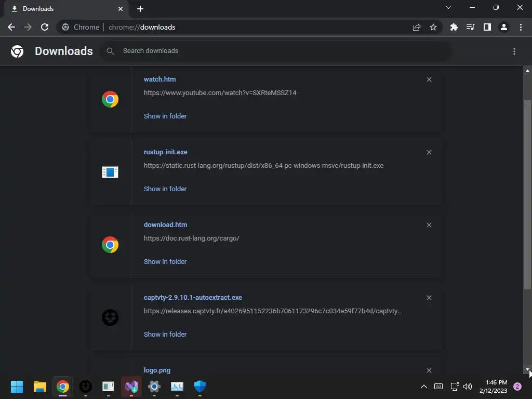Image resolution: width=532 pixels, height=399 pixels.
Task: Click the Chrome logo beside the Downloads title
Action: click(x=17, y=51)
